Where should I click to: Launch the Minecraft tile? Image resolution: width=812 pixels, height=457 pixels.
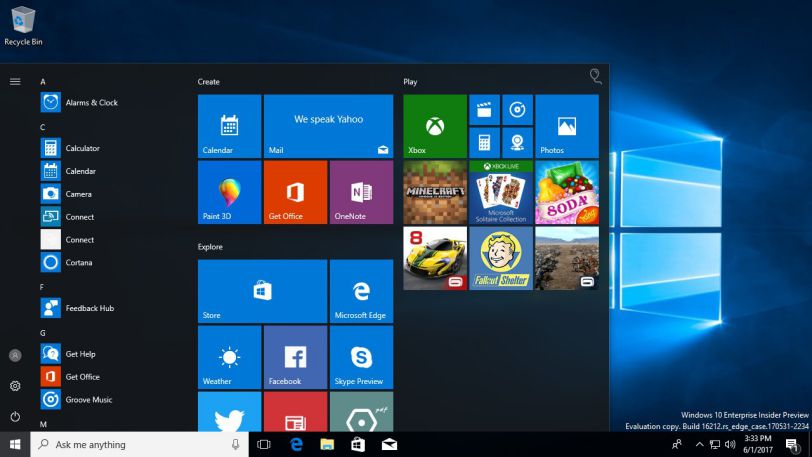(x=435, y=192)
